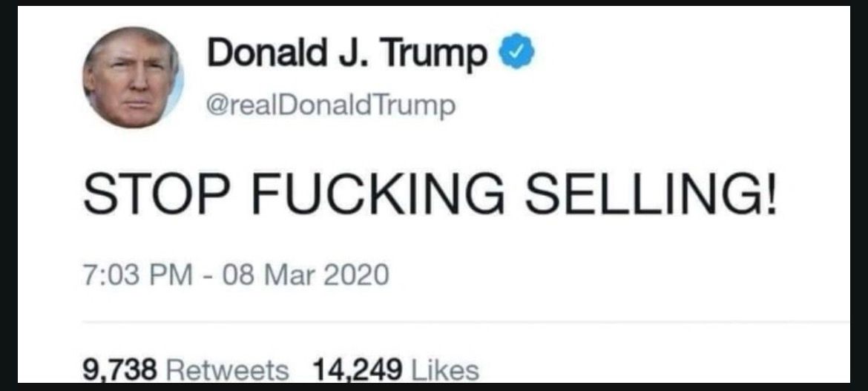Open the circular profile avatar photo
The image size is (868, 391).
[133, 78]
